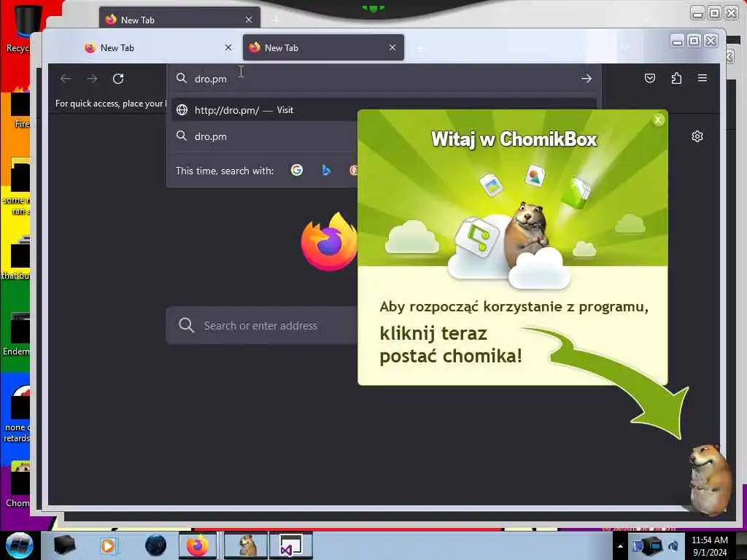The width and height of the screenshot is (747, 560).
Task: Show hidden tray icons arrow
Action: pyautogui.click(x=620, y=546)
